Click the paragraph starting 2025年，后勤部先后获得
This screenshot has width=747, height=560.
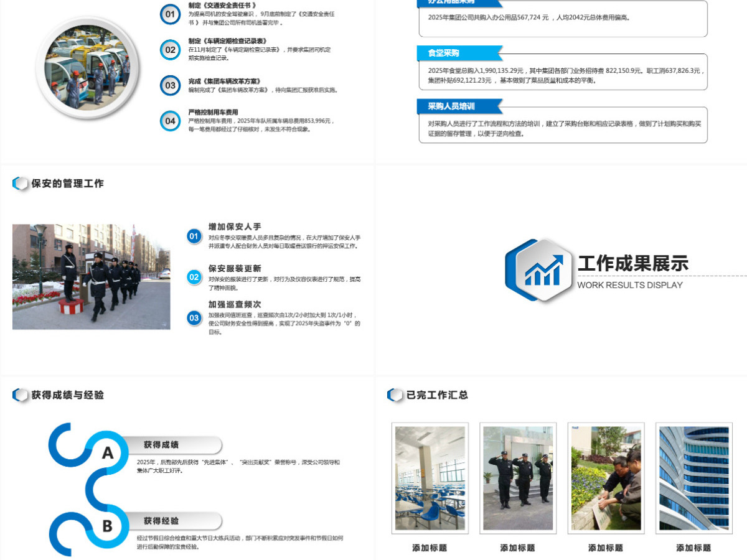[238, 467]
